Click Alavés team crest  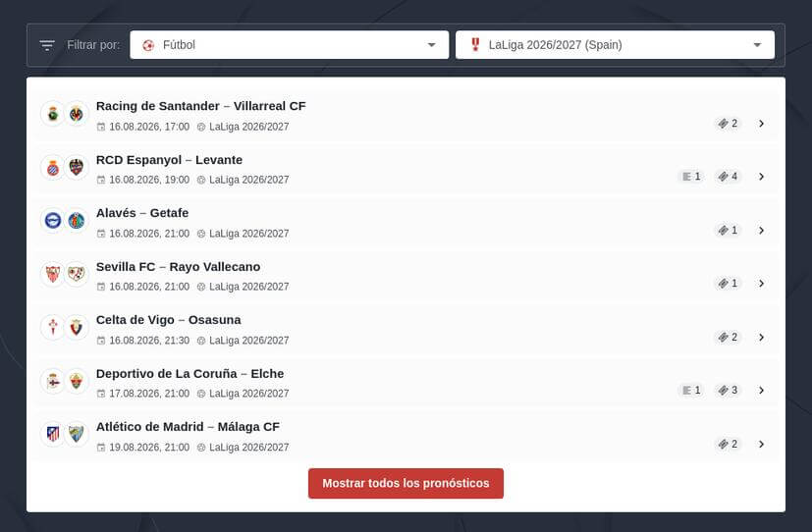53,221
